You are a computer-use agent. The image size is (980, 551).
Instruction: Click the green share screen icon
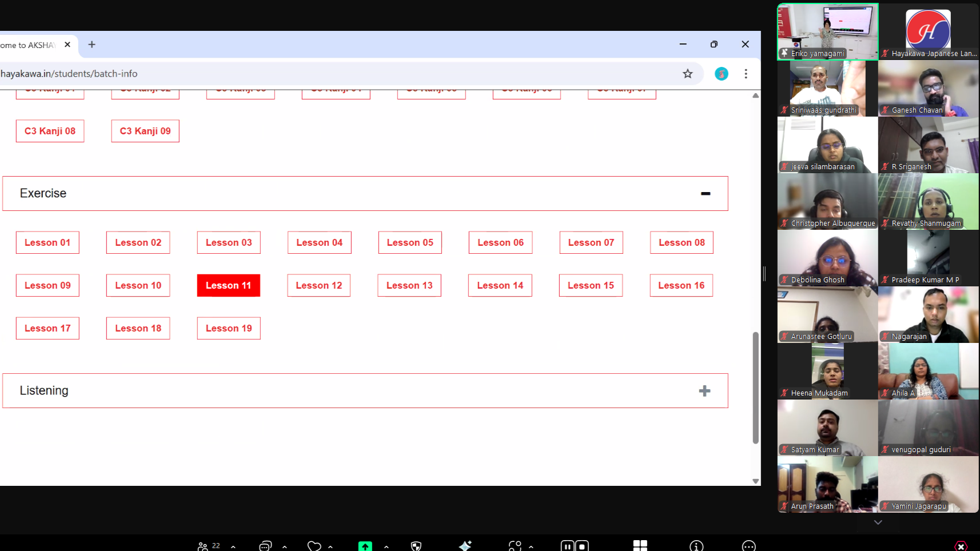click(365, 546)
